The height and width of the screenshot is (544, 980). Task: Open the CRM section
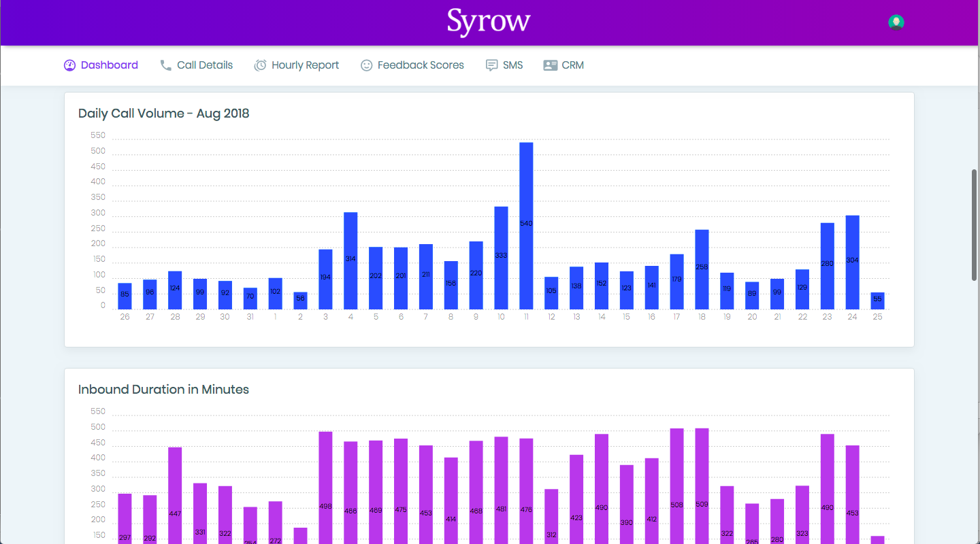tap(563, 65)
